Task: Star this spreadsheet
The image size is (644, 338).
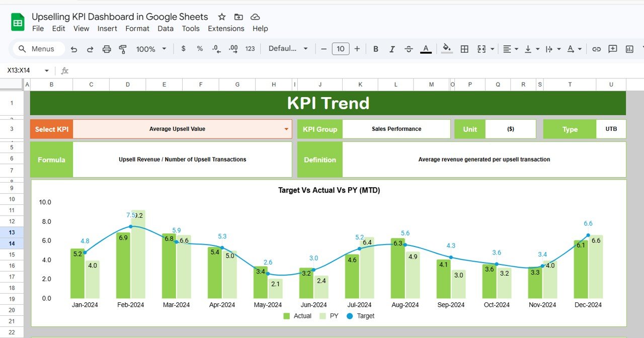Action: pos(222,17)
